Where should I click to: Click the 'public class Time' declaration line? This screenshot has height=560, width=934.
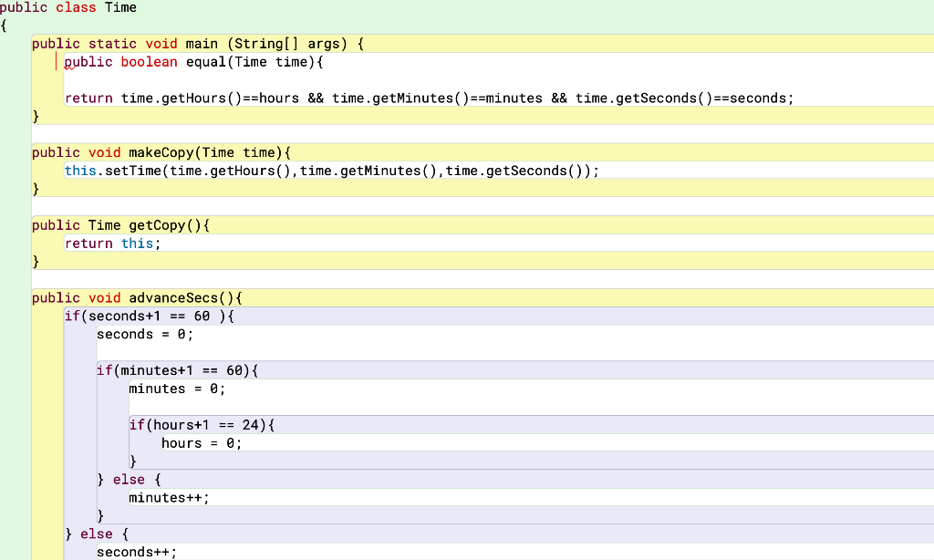[x=68, y=7]
